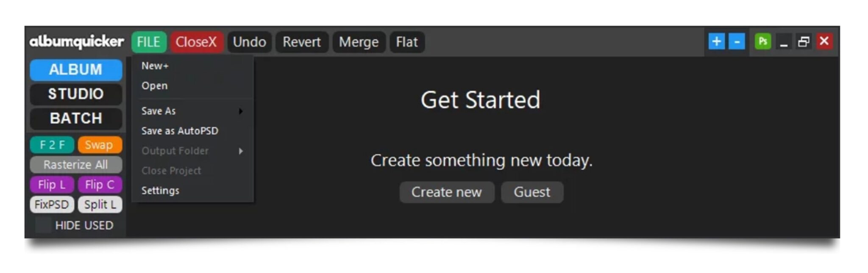This screenshot has width=868, height=273.
Task: Expand the Output Folder submenu arrow
Action: pyautogui.click(x=241, y=151)
